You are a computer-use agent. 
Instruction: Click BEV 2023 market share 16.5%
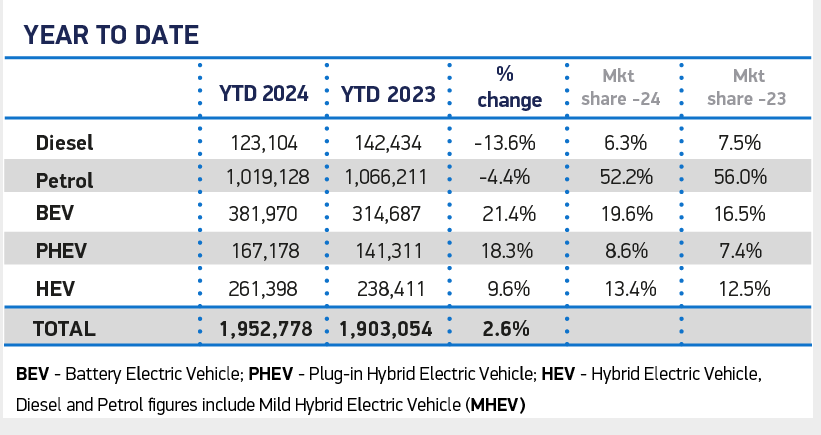pyautogui.click(x=740, y=214)
